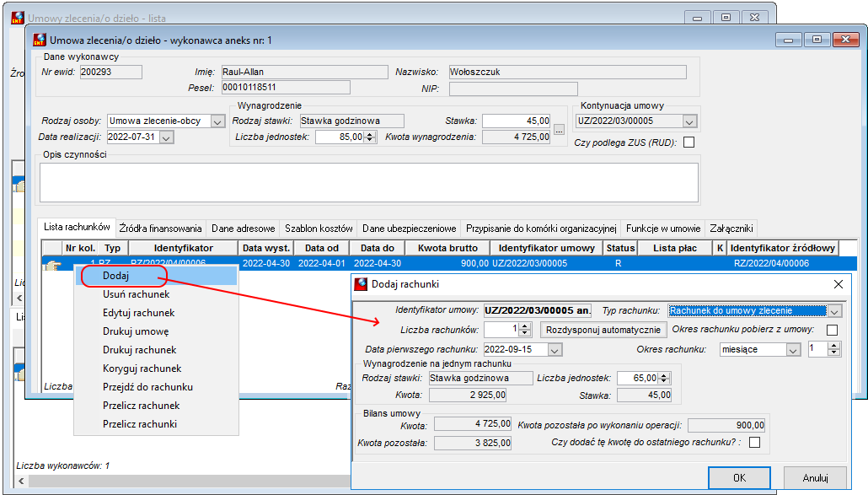Click the Dodaj rachunki dialog title icon
Screen dimensions: 868x495
click(362, 284)
